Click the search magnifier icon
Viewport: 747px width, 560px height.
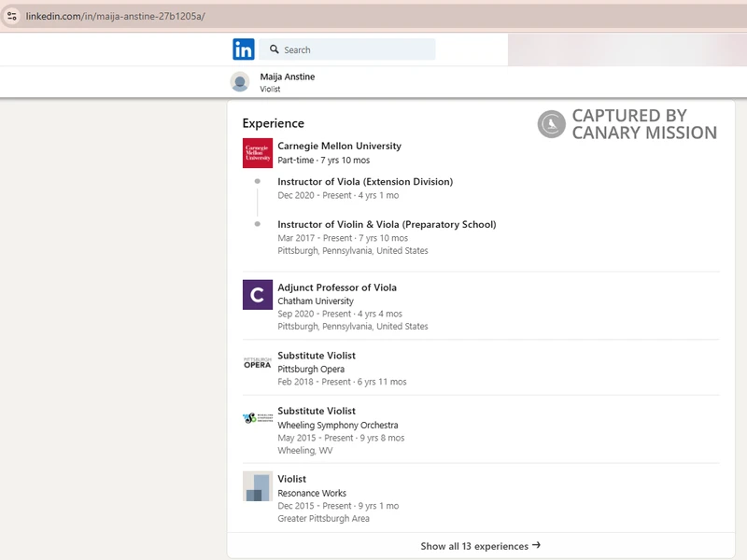(274, 49)
